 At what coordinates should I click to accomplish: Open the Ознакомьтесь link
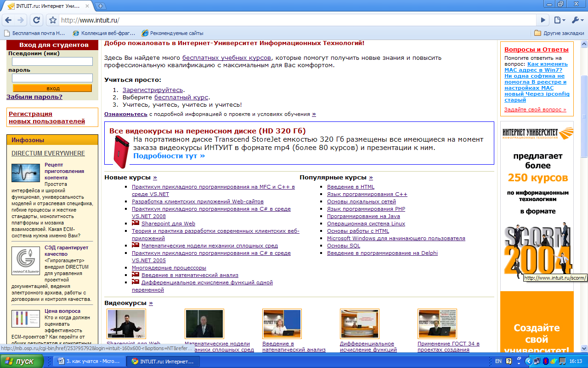click(126, 114)
